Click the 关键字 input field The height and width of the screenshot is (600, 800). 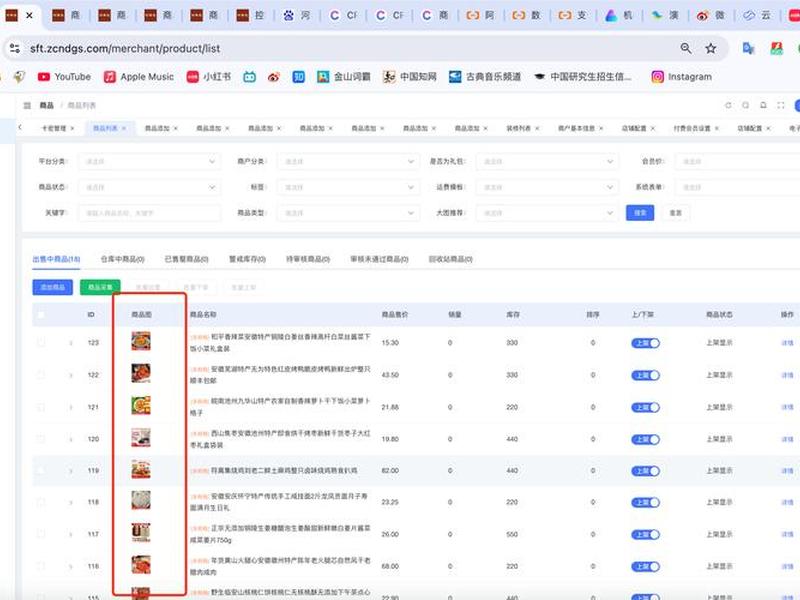[x=149, y=213]
